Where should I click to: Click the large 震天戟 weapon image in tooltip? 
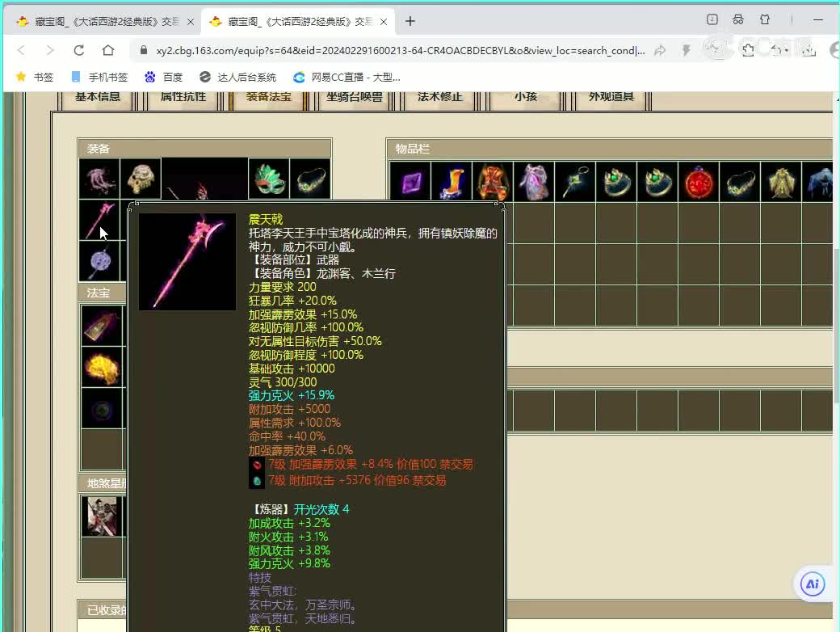tap(187, 262)
